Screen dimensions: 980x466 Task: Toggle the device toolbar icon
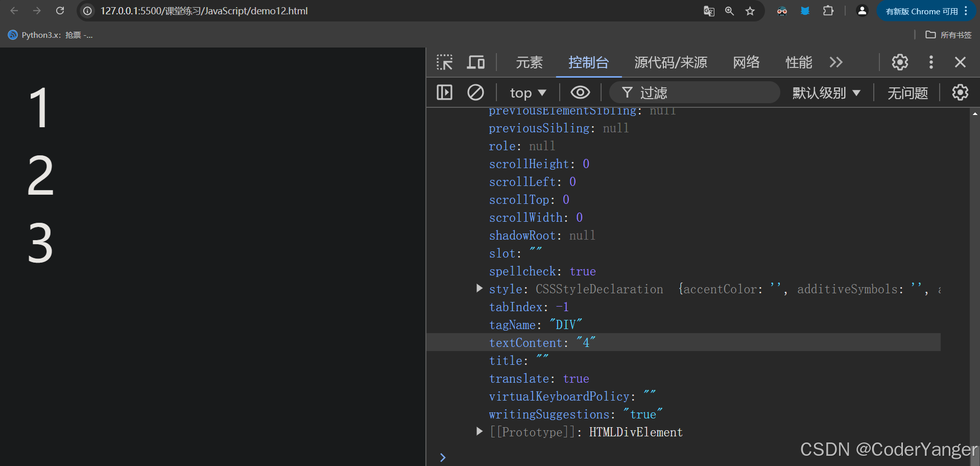click(x=476, y=62)
